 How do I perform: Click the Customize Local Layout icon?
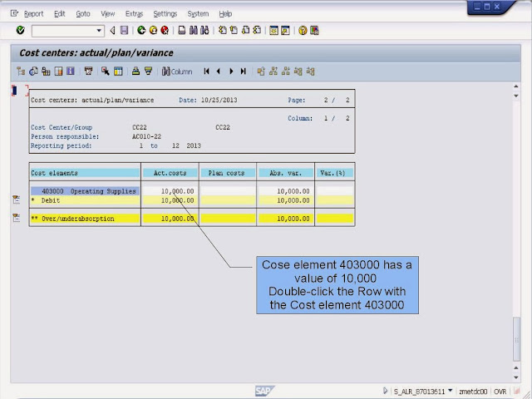[x=314, y=31]
